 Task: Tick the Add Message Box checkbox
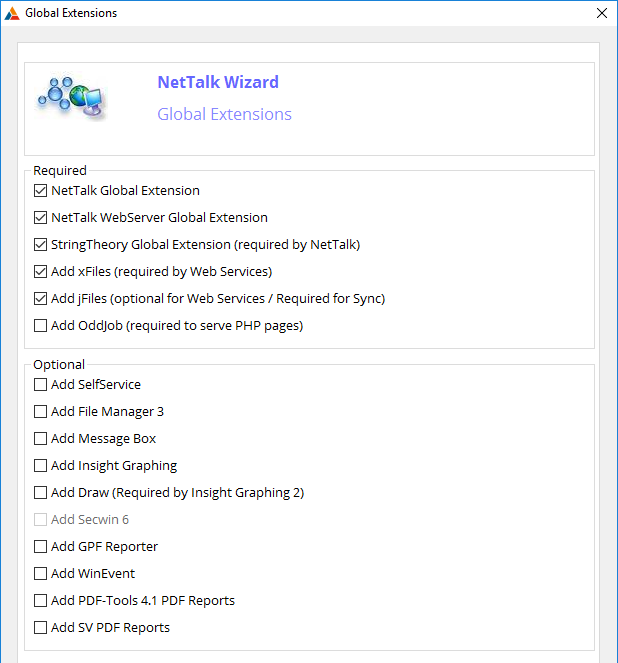click(40, 439)
